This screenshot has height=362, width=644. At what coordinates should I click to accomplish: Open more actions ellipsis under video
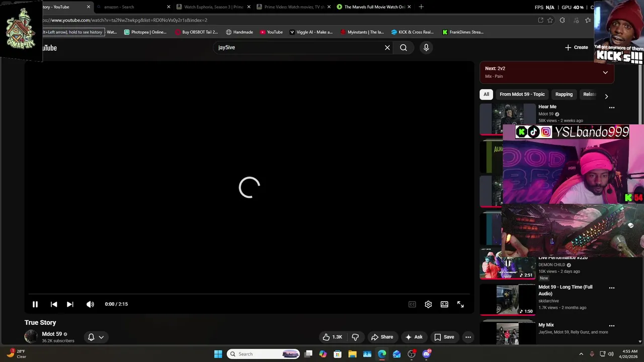[x=468, y=337]
